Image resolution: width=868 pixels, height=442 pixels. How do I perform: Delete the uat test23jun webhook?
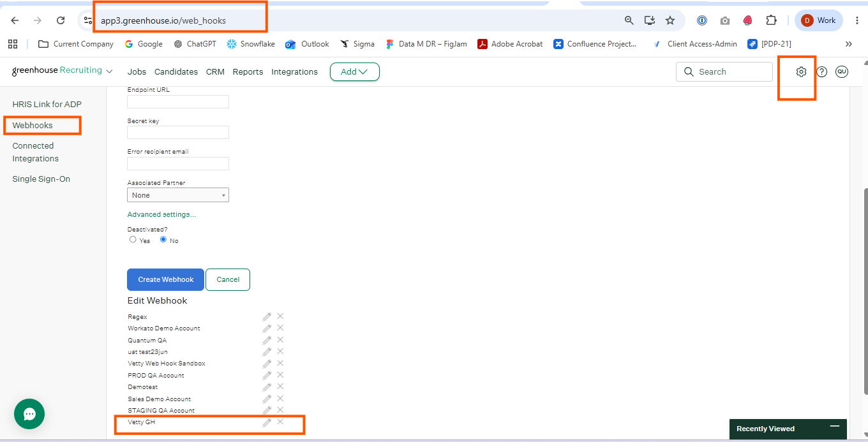pyautogui.click(x=280, y=351)
